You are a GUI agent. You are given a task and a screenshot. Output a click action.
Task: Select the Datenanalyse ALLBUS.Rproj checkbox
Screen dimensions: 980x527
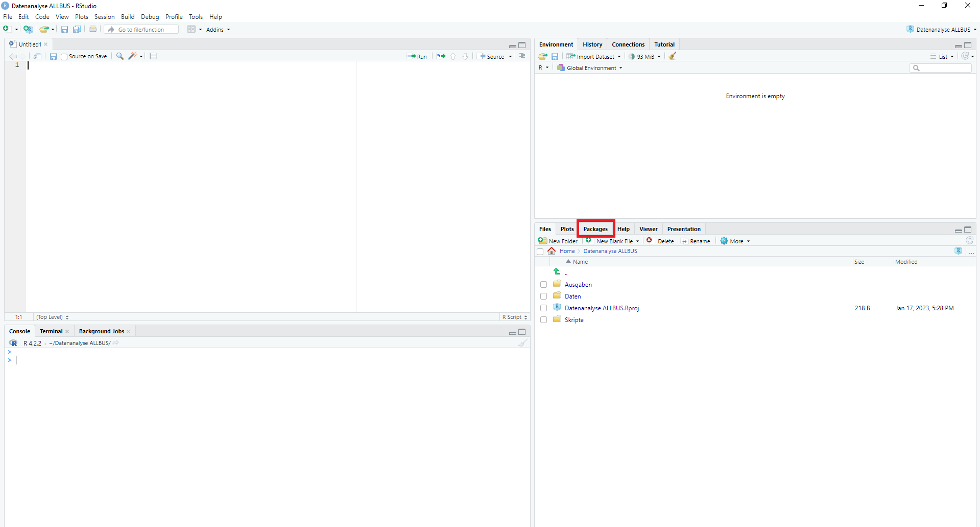543,308
